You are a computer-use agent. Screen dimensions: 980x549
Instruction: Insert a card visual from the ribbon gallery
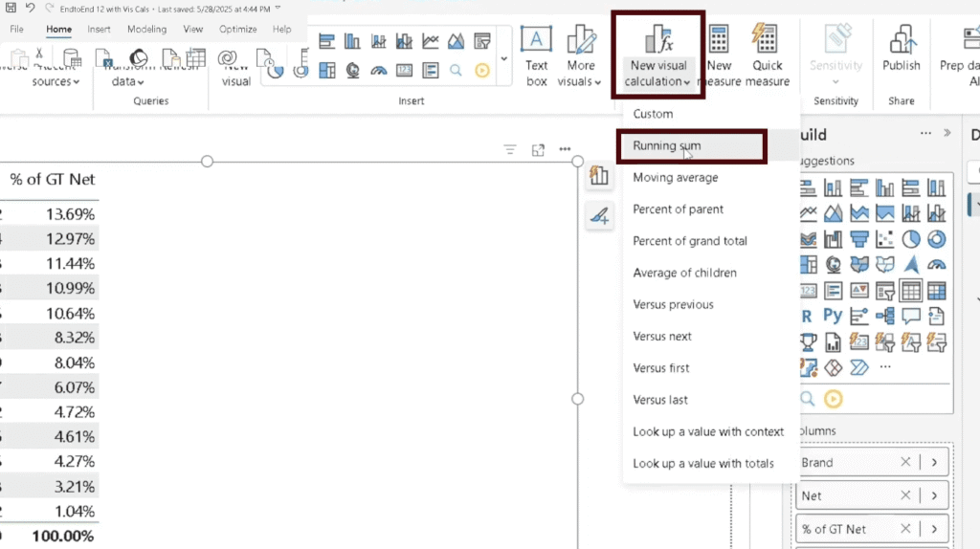pos(404,70)
